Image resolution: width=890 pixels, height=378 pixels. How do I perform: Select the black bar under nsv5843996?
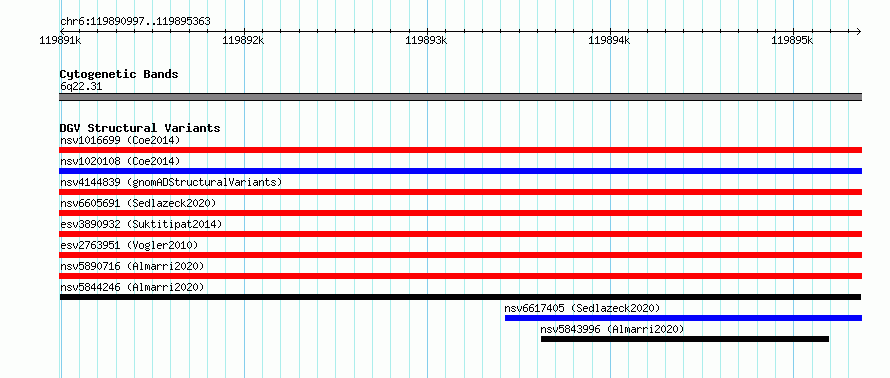685,339
